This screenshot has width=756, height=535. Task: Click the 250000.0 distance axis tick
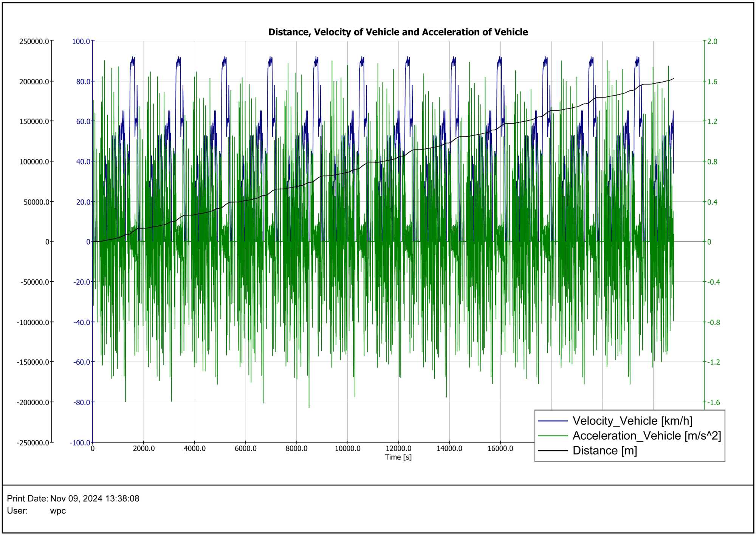point(34,42)
